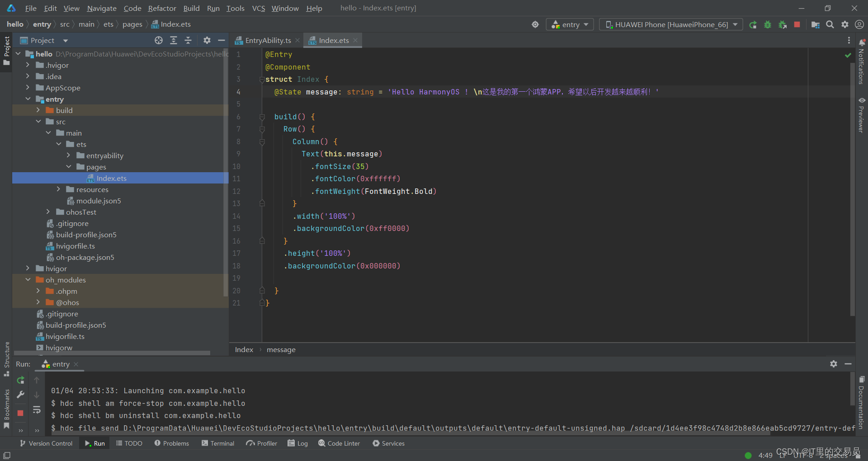Click the Attach debugger icon
This screenshot has width=868, height=461.
[x=783, y=25]
